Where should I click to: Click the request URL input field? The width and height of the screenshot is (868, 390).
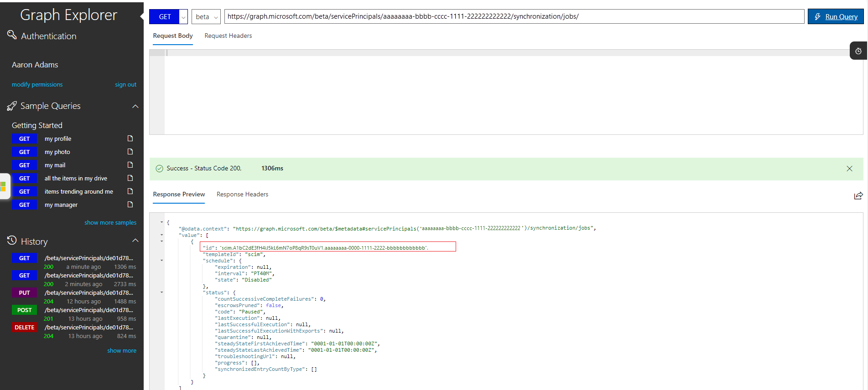(x=514, y=17)
